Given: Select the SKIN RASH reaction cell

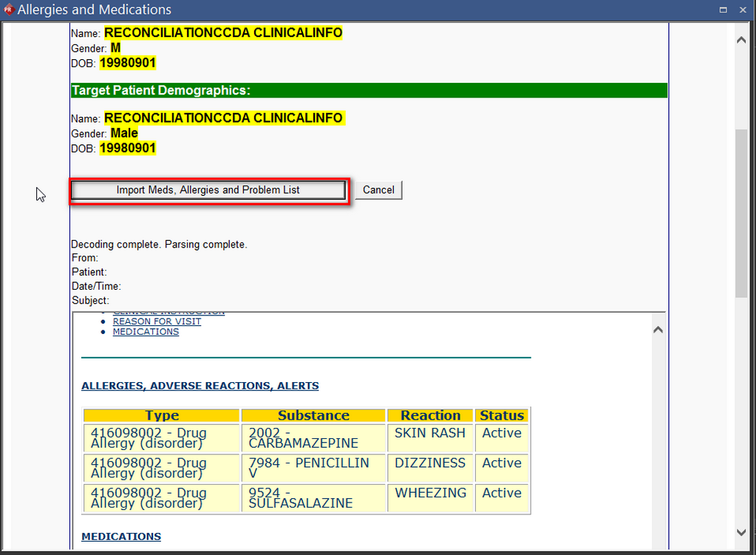Looking at the screenshot, I should (430, 433).
